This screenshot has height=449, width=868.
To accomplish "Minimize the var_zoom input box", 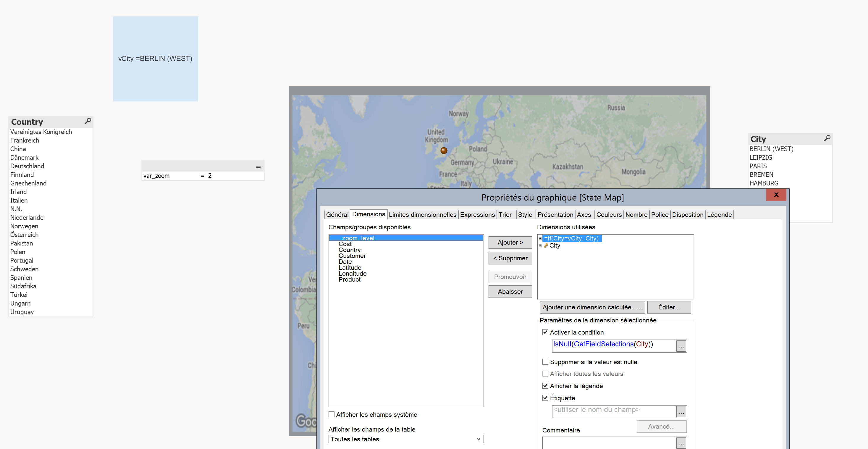I will 258,167.
